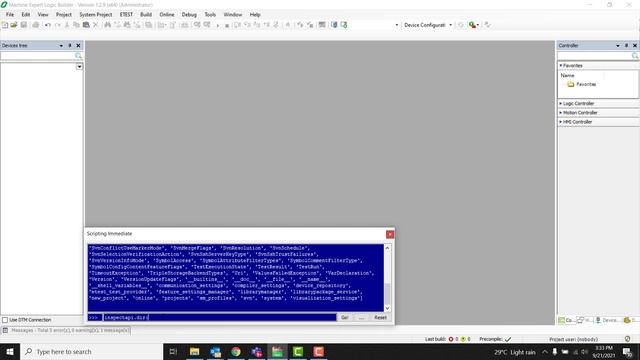
Task: Switch to the Devices tab in the Controller panel
Action: (606, 320)
